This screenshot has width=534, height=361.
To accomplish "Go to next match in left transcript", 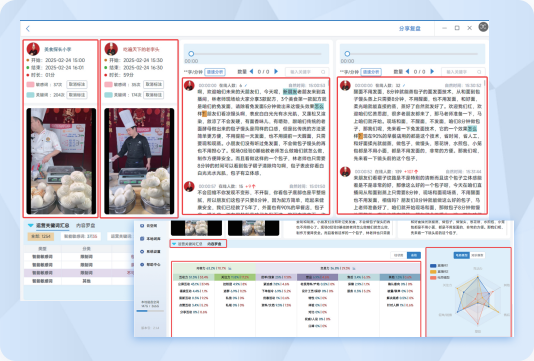I will [276, 72].
